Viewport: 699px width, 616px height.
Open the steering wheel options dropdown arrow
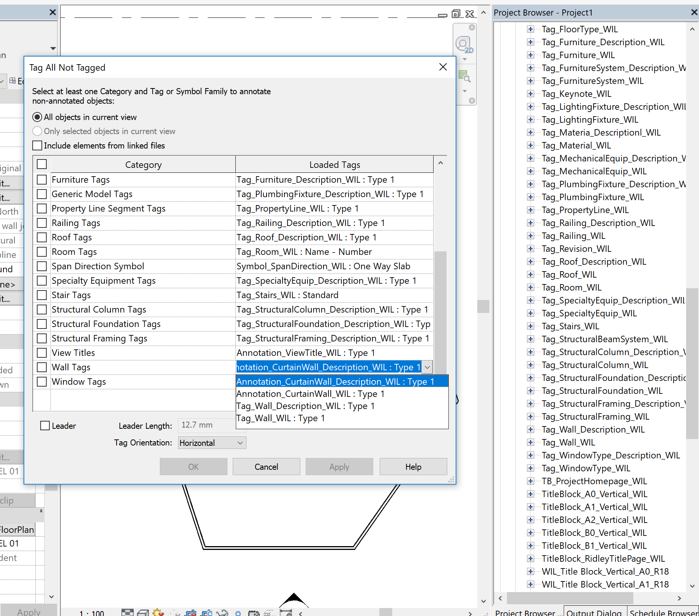465,59
